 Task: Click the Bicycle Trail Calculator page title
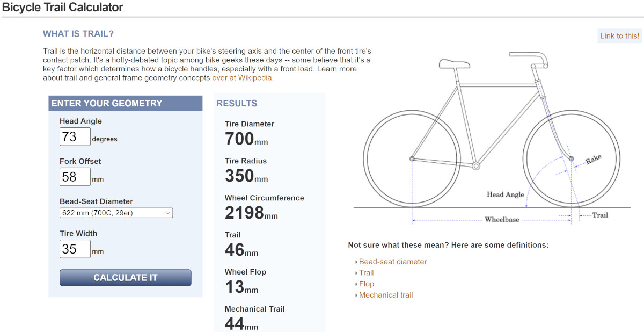tap(63, 8)
